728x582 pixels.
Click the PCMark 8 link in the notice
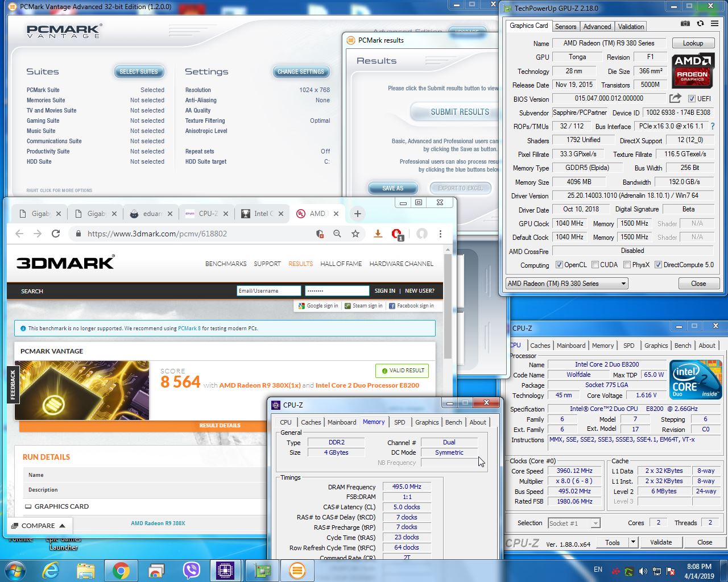[189, 329]
